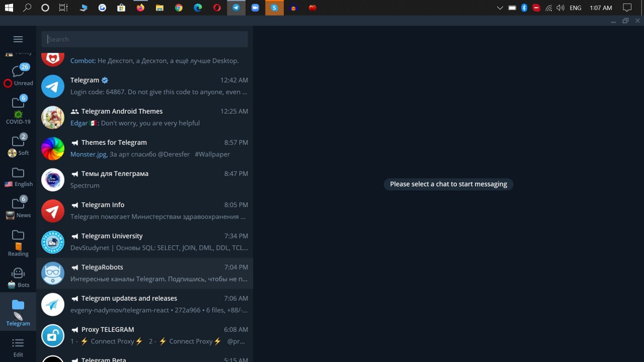Screen dimensions: 644x362
Task: Click megaphone icon beside TelegaRobots
Action: coord(75,267)
